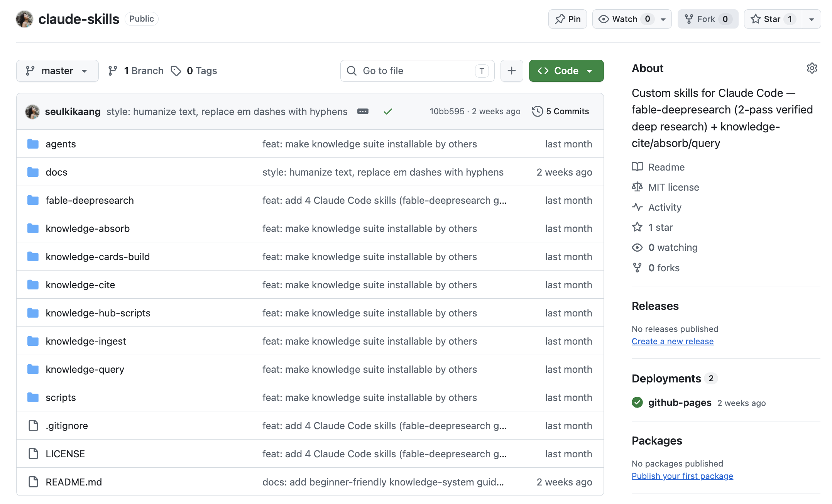Click the .gitignore file icon

(x=33, y=426)
